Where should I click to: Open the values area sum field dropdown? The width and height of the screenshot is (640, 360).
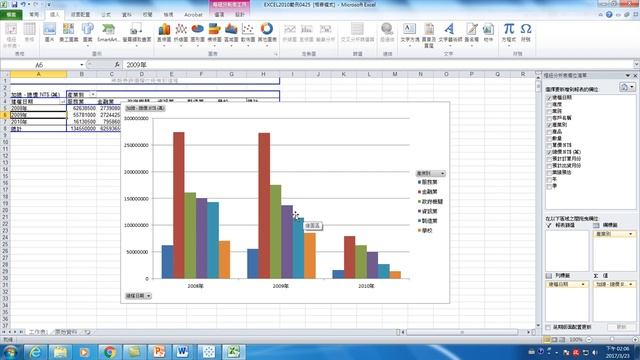coord(631,284)
